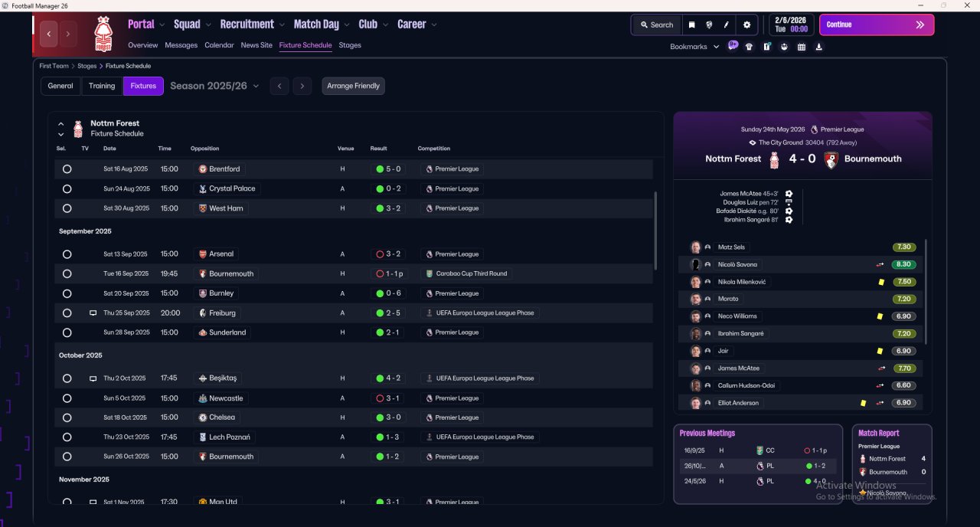Go to the next season with the right arrow
The height and width of the screenshot is (527, 980).
tap(302, 86)
